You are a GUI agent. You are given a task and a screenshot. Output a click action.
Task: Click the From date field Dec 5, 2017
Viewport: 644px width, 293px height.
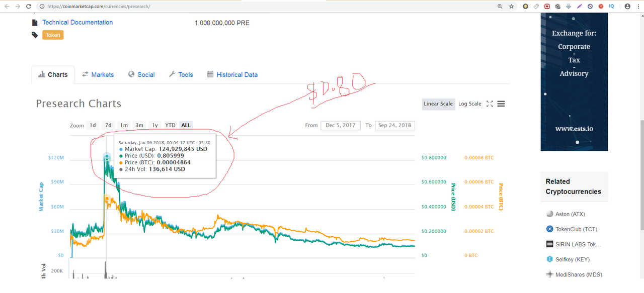click(x=341, y=125)
